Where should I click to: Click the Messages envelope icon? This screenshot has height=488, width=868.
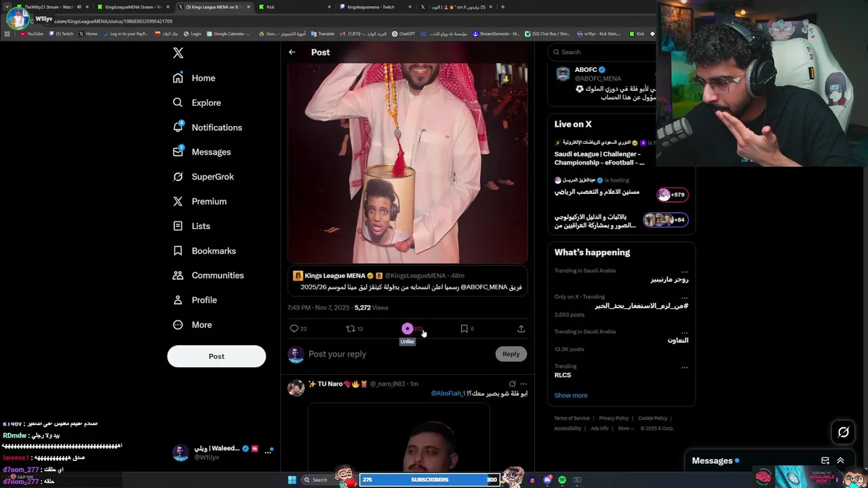coord(178,152)
